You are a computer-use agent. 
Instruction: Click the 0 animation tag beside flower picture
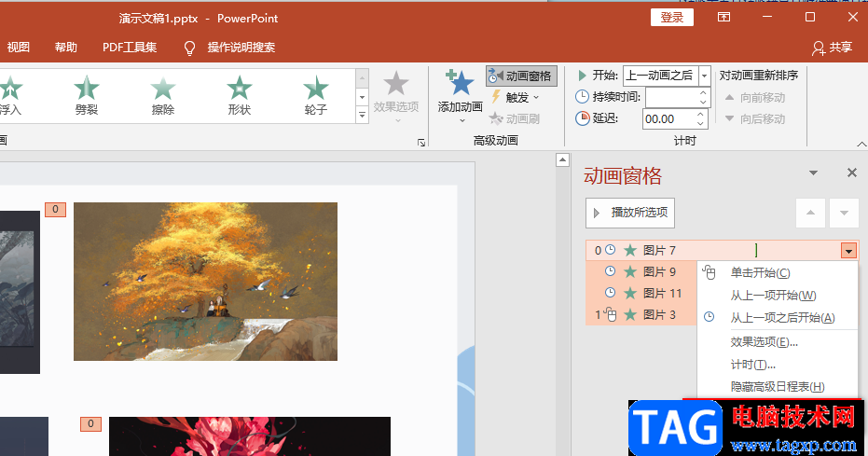(x=90, y=424)
